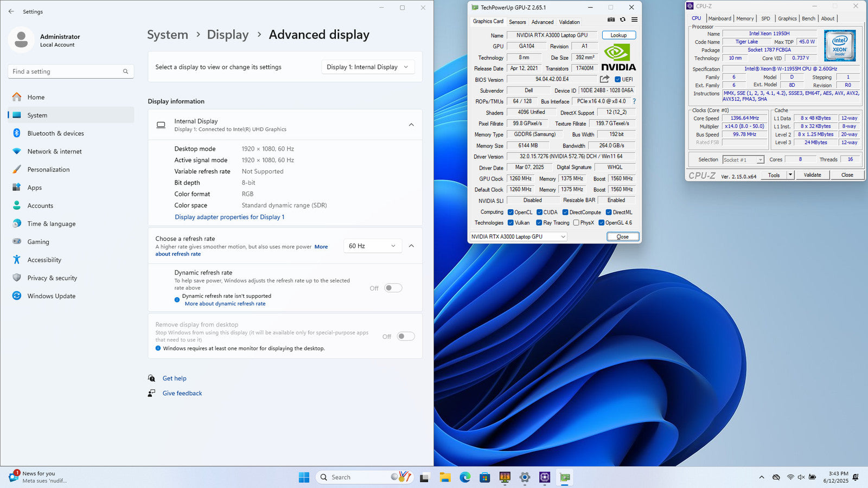Click the search magnifier in Find a setting
The width and height of the screenshot is (868, 488).
click(x=125, y=72)
